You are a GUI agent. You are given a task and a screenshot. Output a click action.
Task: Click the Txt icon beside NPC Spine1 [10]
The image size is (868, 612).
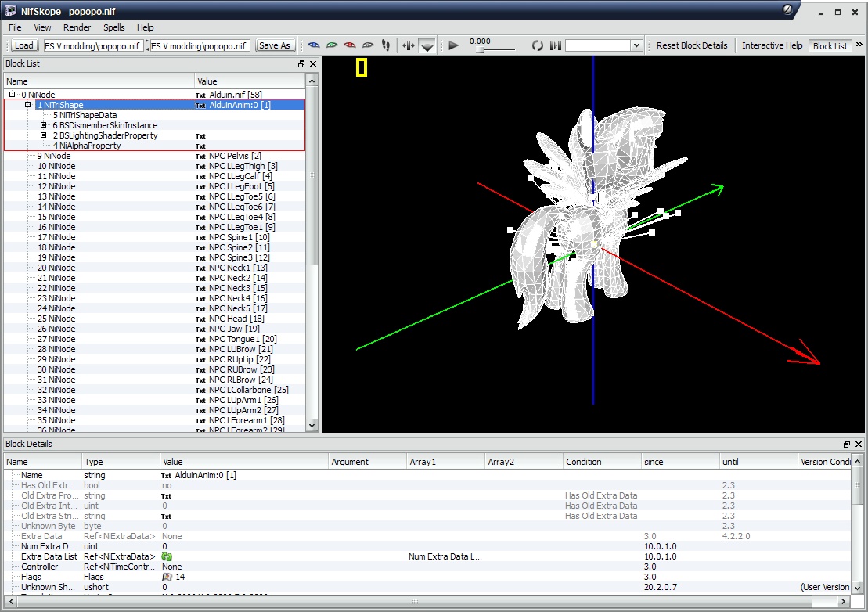pyautogui.click(x=200, y=238)
